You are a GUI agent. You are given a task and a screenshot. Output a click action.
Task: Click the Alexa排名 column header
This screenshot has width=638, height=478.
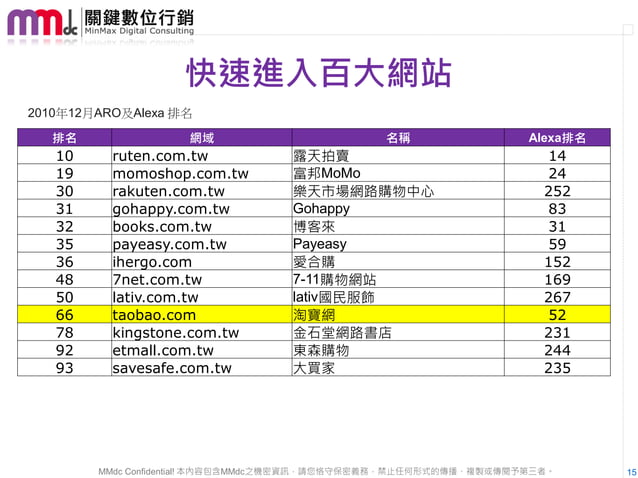coord(557,138)
